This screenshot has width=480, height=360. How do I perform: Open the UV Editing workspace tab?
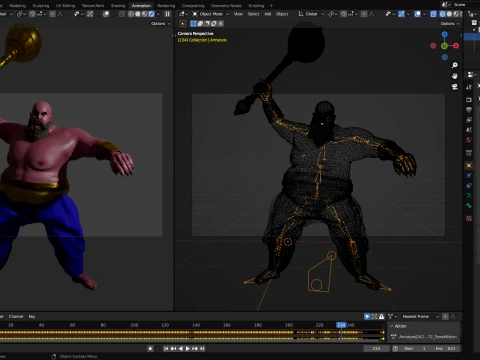click(65, 6)
